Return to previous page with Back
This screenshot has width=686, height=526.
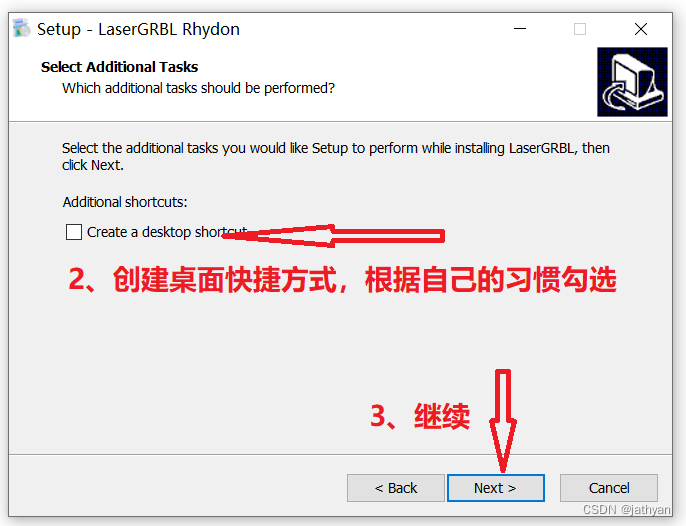396,488
